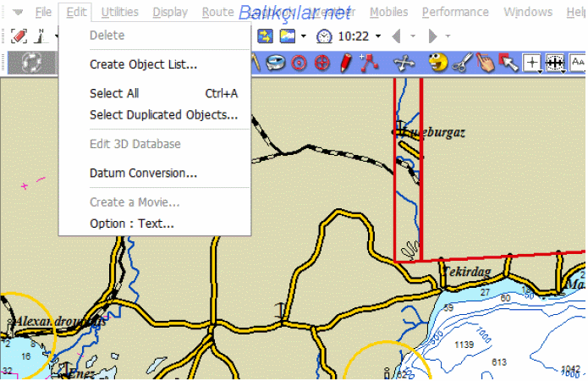The image size is (588, 381).
Task: Click the smiley face icon in toolbar
Action: pos(437,63)
